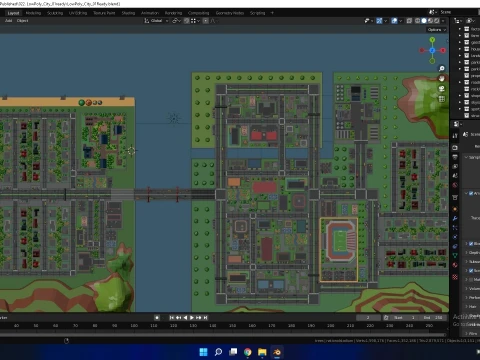This screenshot has height=360, width=480.
Task: Toggle the auto keying record button
Action: 157,318
